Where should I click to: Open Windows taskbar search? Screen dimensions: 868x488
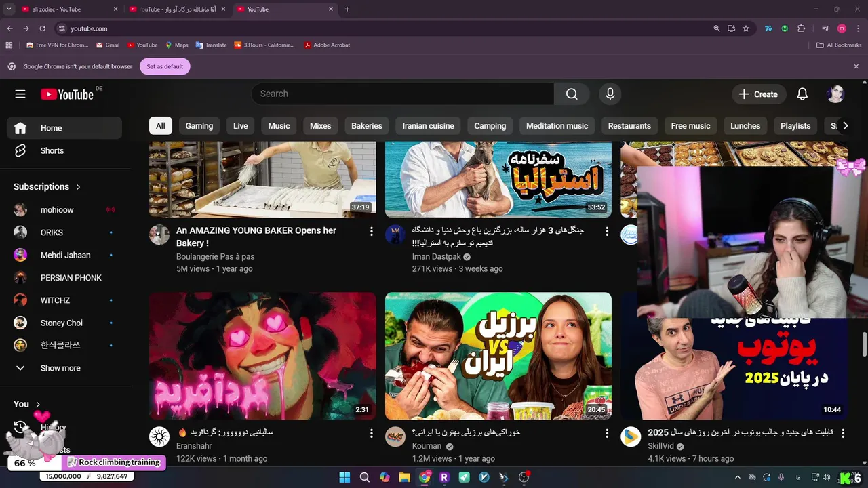coord(364,477)
